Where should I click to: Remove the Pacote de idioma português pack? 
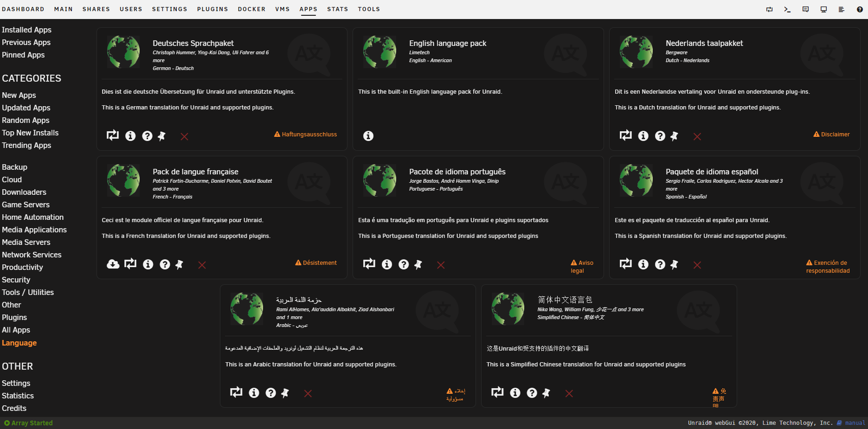click(441, 265)
